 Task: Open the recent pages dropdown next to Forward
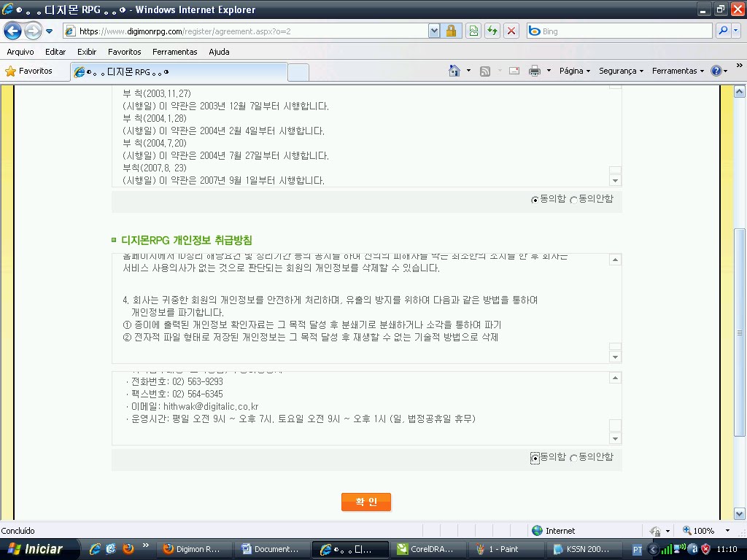(49, 31)
